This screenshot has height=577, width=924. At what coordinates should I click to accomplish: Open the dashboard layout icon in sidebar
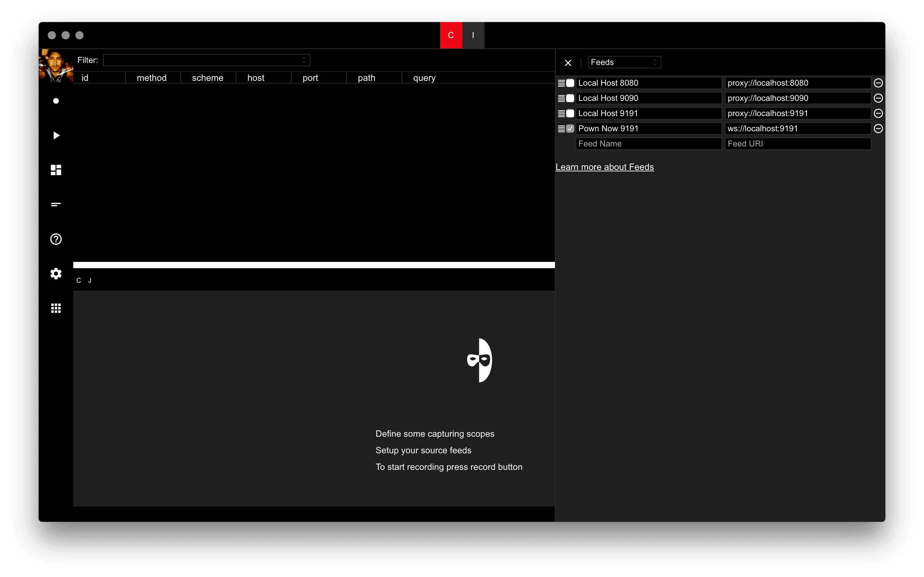coord(56,170)
